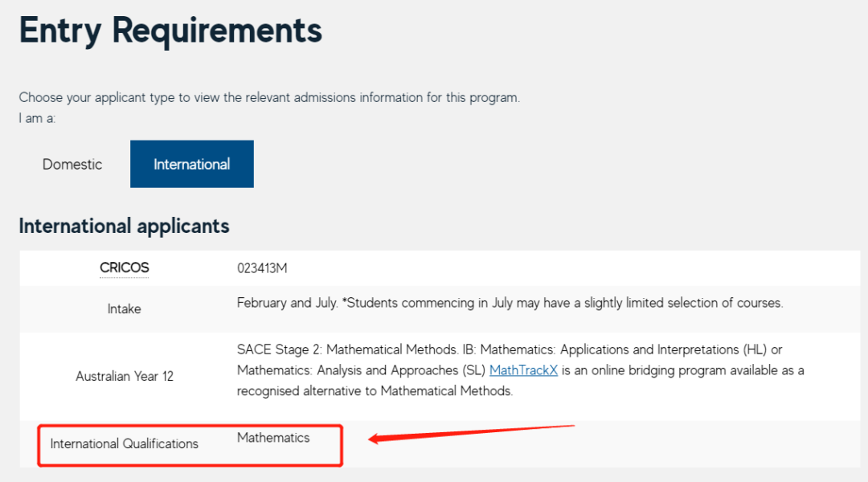Click the 'Choose your applicant type' instruction text
Image resolution: width=868 pixels, height=482 pixels.
click(269, 97)
